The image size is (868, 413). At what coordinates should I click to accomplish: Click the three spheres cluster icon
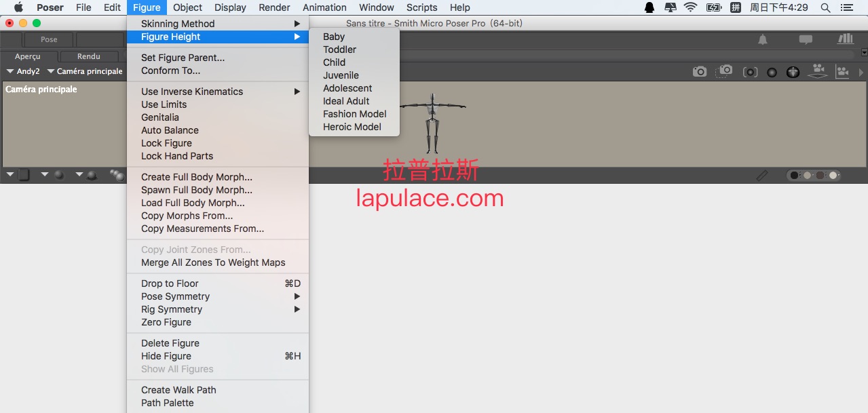pos(117,176)
